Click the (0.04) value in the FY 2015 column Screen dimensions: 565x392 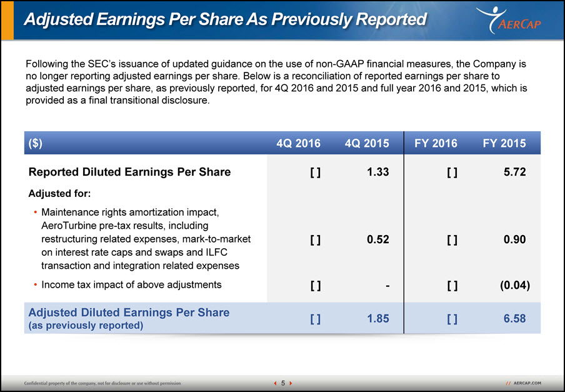click(x=515, y=285)
